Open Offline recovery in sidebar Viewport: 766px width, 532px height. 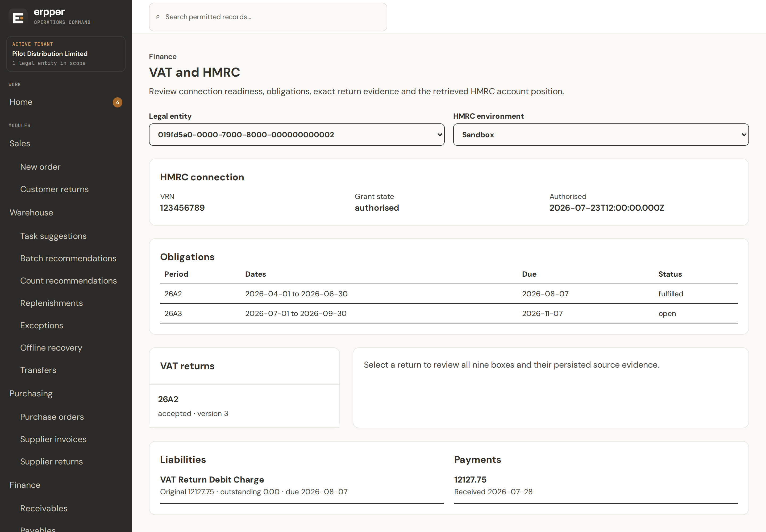[x=51, y=348]
